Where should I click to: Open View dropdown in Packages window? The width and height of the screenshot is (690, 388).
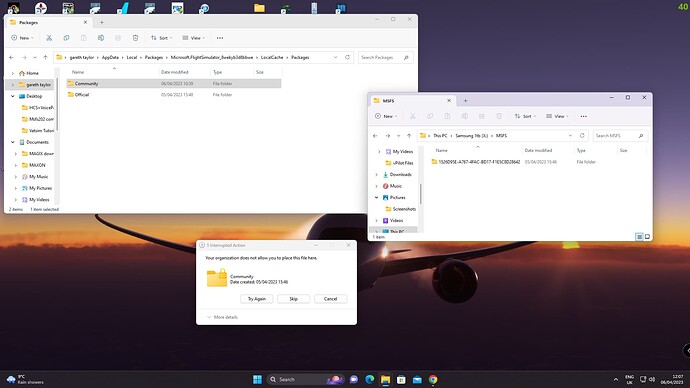click(x=194, y=38)
